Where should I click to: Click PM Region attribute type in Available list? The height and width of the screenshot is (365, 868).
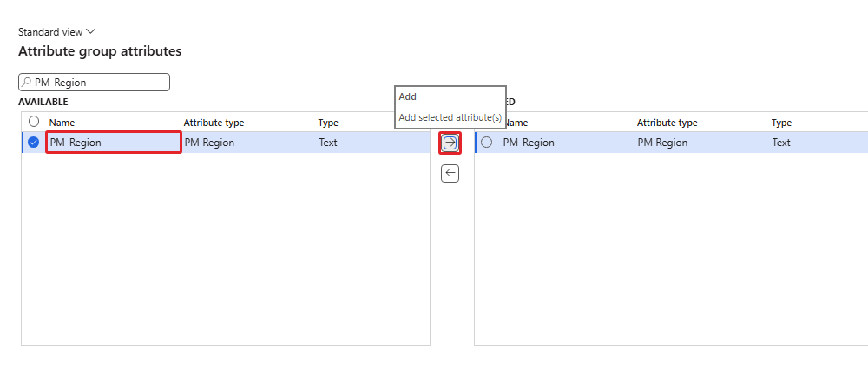click(209, 143)
